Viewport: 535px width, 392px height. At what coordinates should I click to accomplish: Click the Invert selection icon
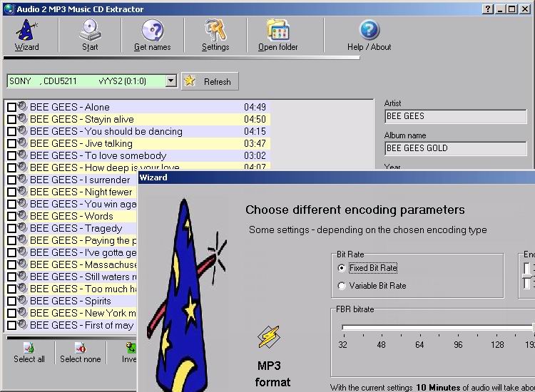(131, 348)
